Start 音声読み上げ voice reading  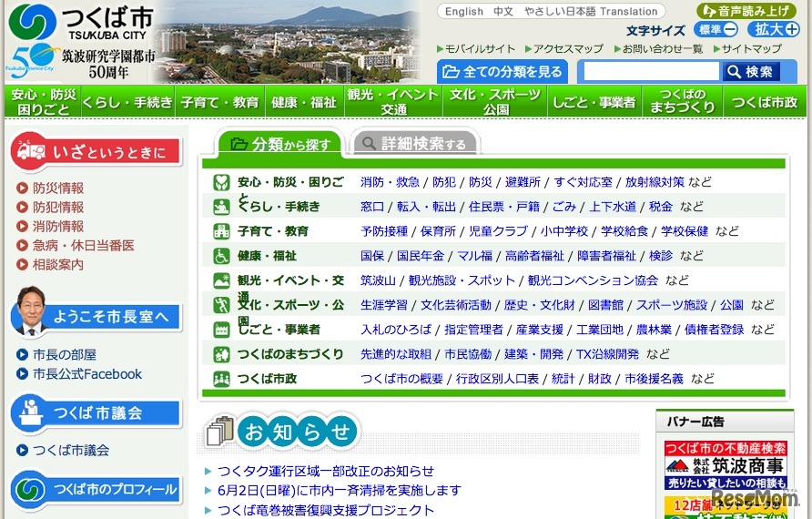coord(746,11)
